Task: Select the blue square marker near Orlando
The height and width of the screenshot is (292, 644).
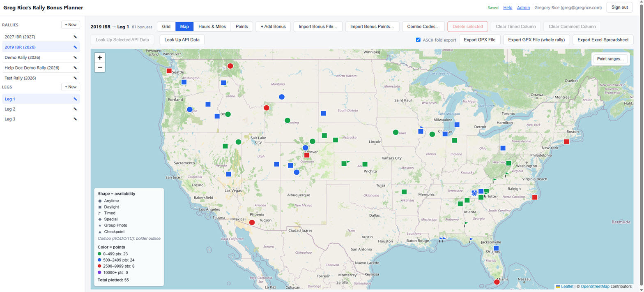Action: click(x=496, y=248)
